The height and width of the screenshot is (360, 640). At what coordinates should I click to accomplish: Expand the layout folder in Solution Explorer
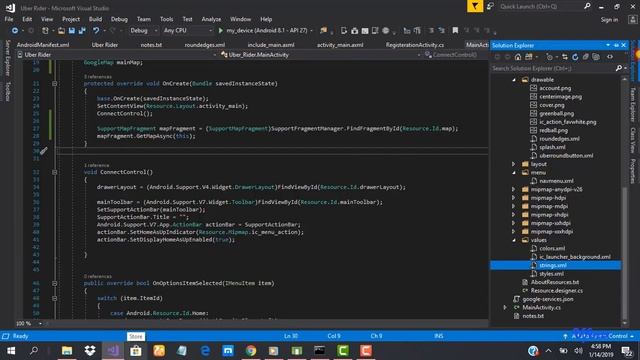point(514,164)
